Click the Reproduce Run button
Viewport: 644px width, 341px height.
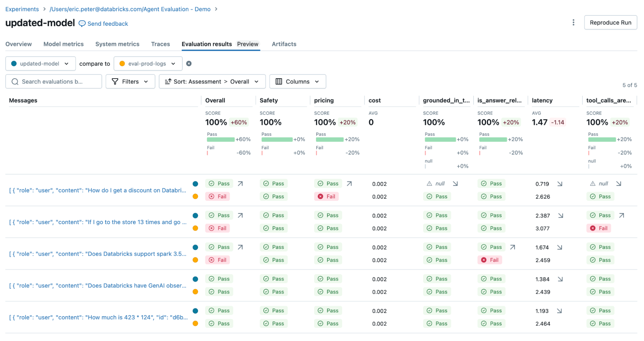[610, 23]
